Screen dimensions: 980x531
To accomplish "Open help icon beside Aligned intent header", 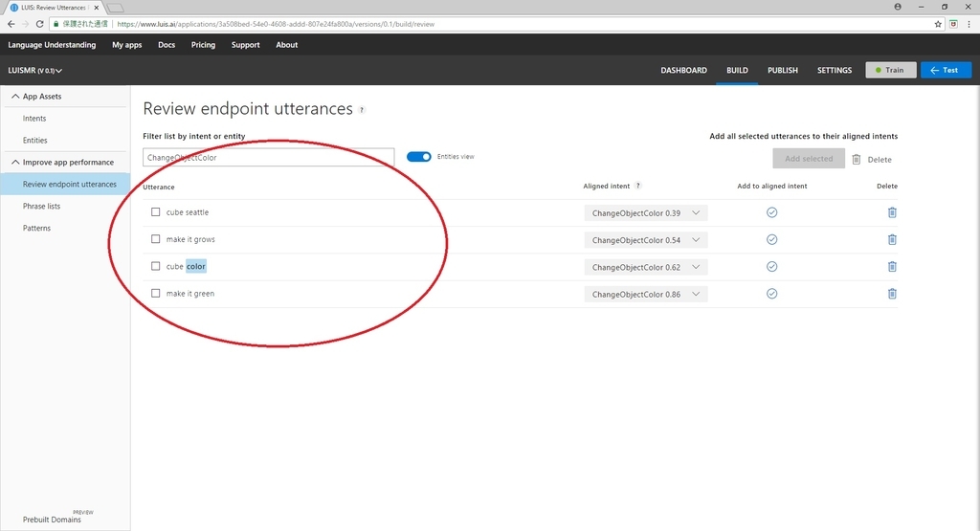I will coord(637,186).
